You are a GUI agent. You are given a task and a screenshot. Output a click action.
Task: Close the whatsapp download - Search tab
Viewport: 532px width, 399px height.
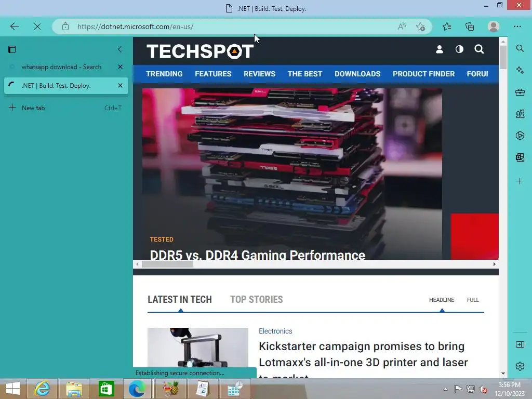(x=120, y=67)
